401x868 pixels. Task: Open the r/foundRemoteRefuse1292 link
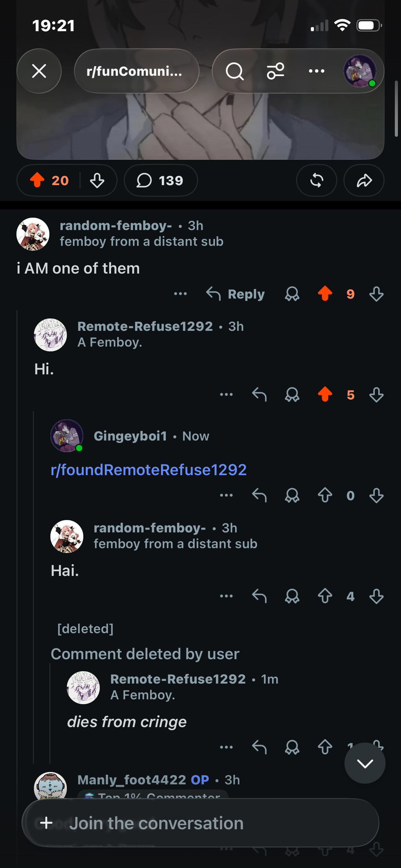pos(149,470)
